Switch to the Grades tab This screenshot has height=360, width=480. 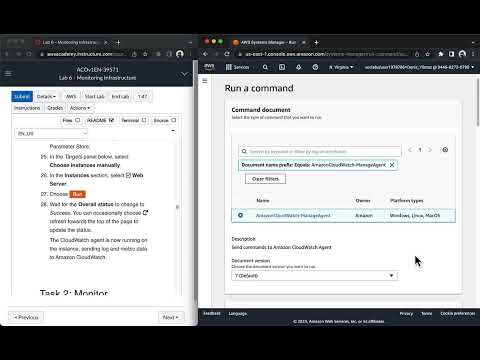point(55,108)
